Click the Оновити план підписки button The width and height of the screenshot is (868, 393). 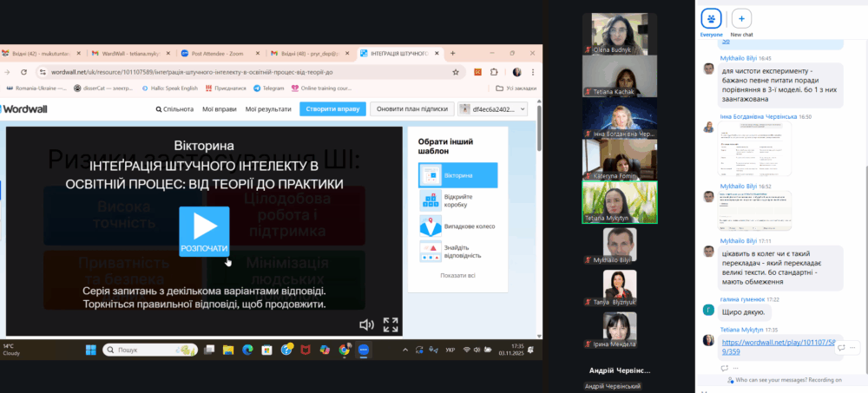(411, 109)
